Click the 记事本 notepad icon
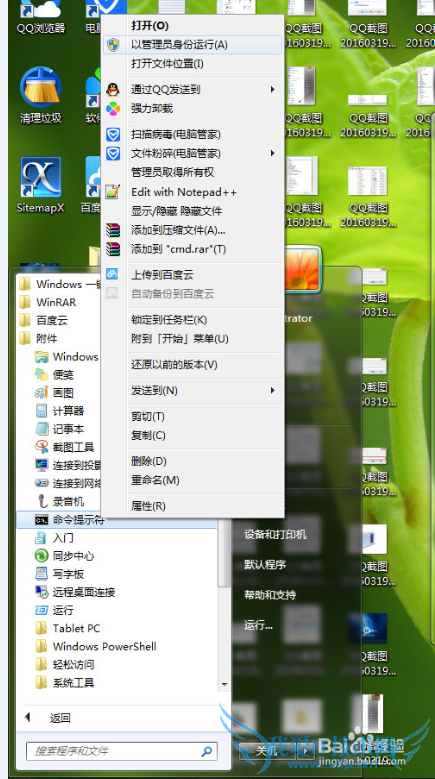This screenshot has height=779, width=435. (41, 429)
